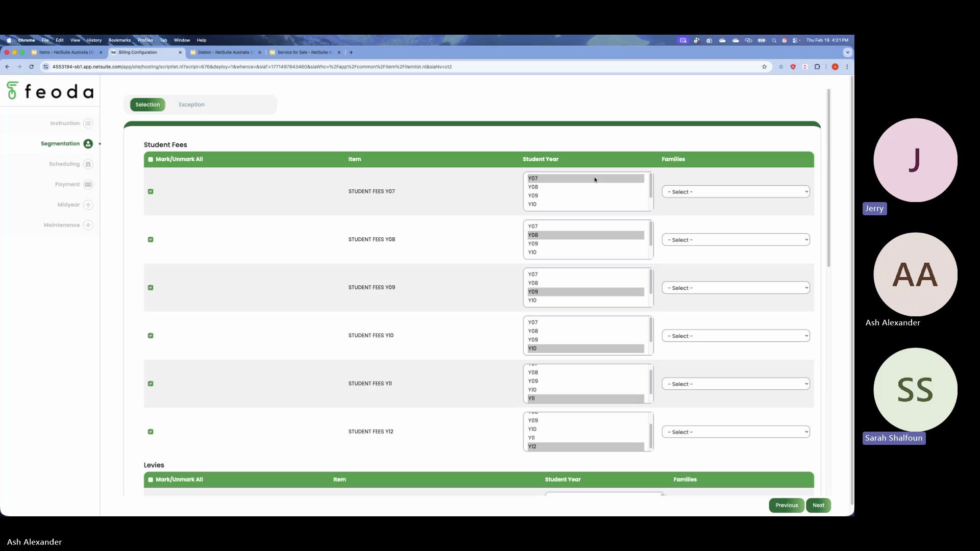Bookmark page with the star icon
Image resolution: width=980 pixels, height=551 pixels.
(x=764, y=67)
